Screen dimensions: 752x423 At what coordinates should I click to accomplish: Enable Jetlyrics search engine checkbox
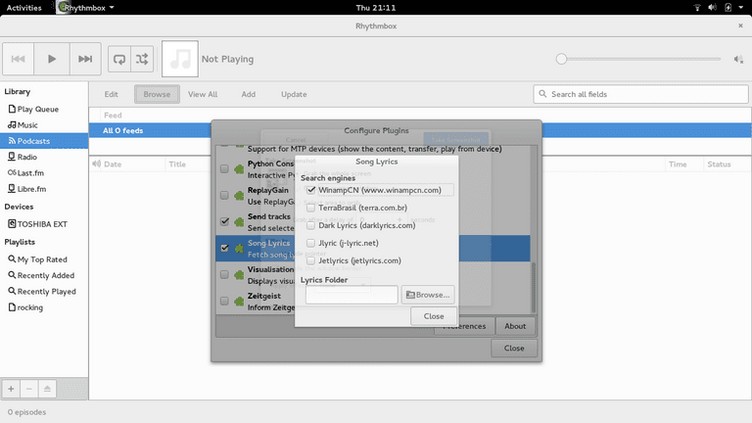click(311, 260)
